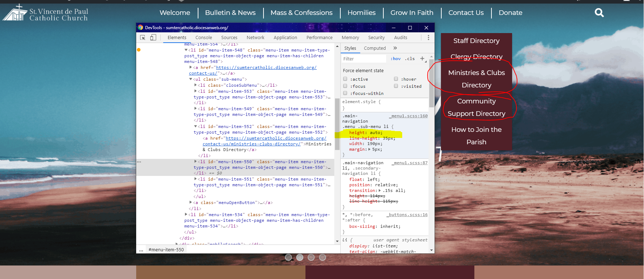Check the :active force state box
The height and width of the screenshot is (279, 644).
[x=345, y=79]
